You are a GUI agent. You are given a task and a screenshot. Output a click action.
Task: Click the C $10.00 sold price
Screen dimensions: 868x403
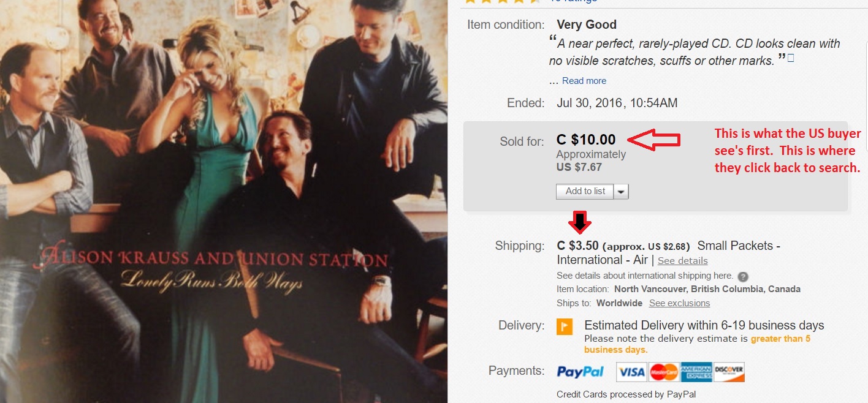pos(586,140)
